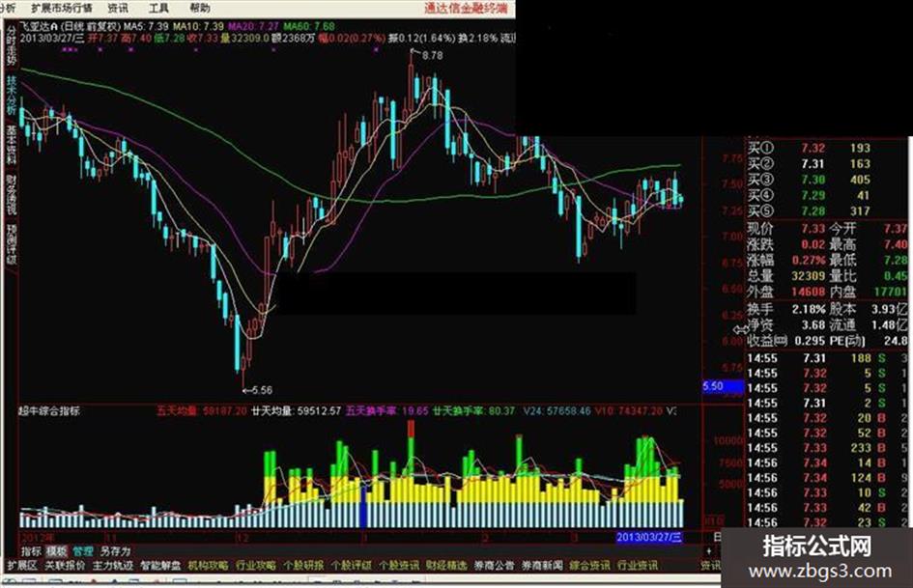The image size is (913, 588).
Task: Select the 行业攻略 bottom tab
Action: (x=256, y=565)
